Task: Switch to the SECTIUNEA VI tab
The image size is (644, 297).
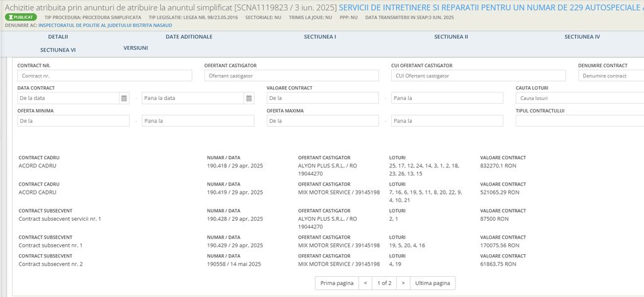Action: click(58, 49)
